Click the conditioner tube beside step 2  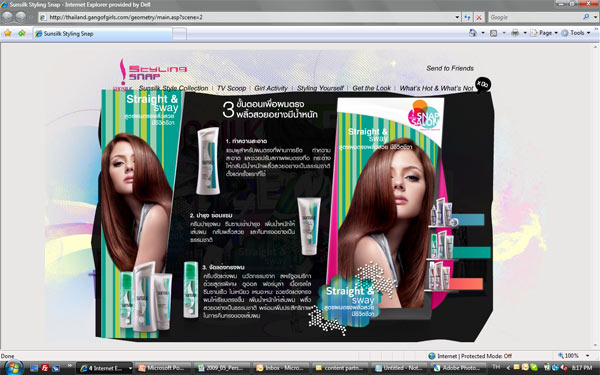309,226
